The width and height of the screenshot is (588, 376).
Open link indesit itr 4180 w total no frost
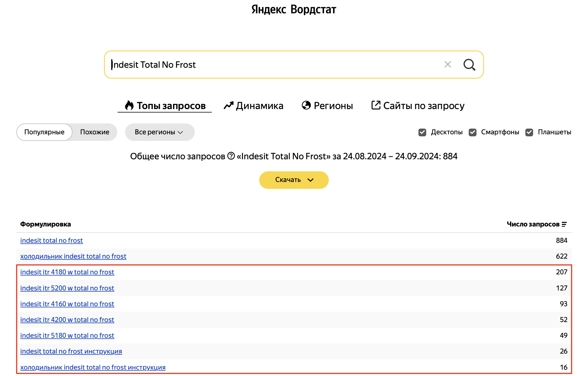click(67, 272)
